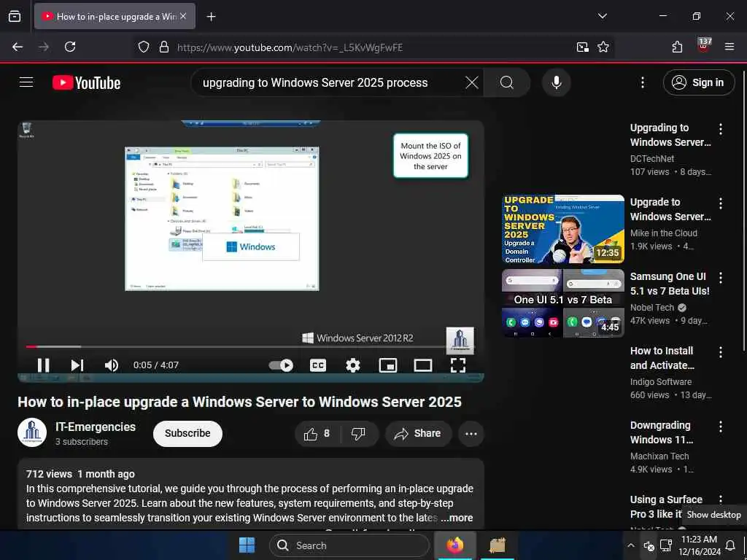Open notifications bell in taskbar
The width and height of the screenshot is (747, 560).
pos(729,545)
